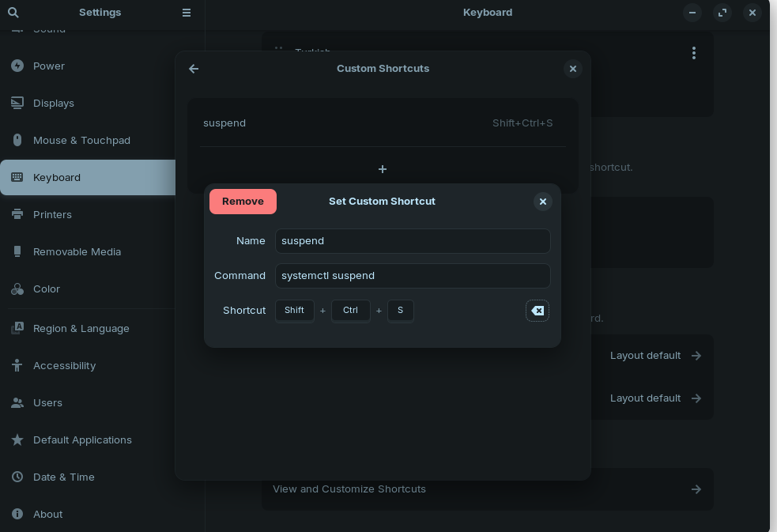Open Region & Language panel

pyautogui.click(x=81, y=329)
